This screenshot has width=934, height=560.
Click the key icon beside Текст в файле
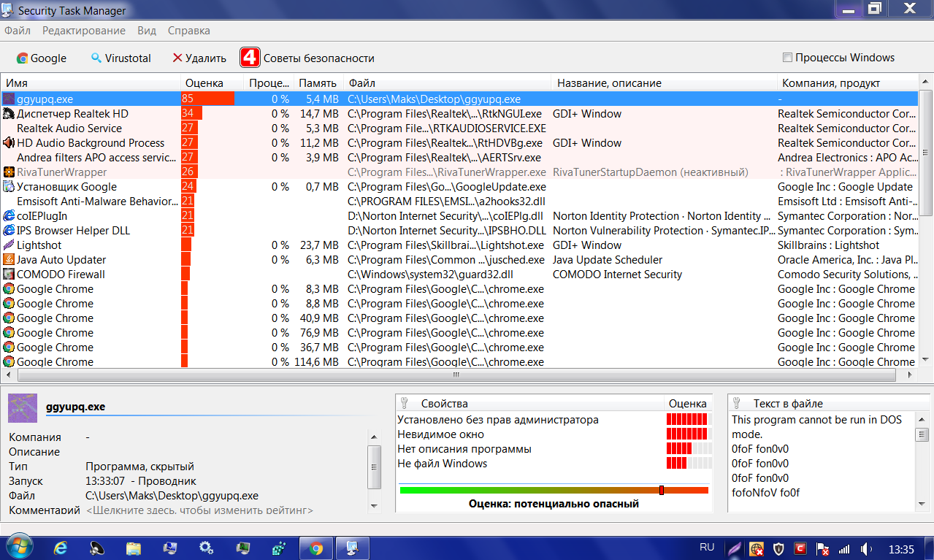[x=738, y=403]
